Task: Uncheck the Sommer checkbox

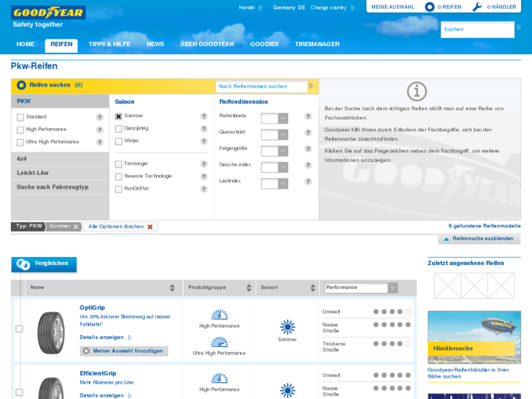Action: click(119, 116)
